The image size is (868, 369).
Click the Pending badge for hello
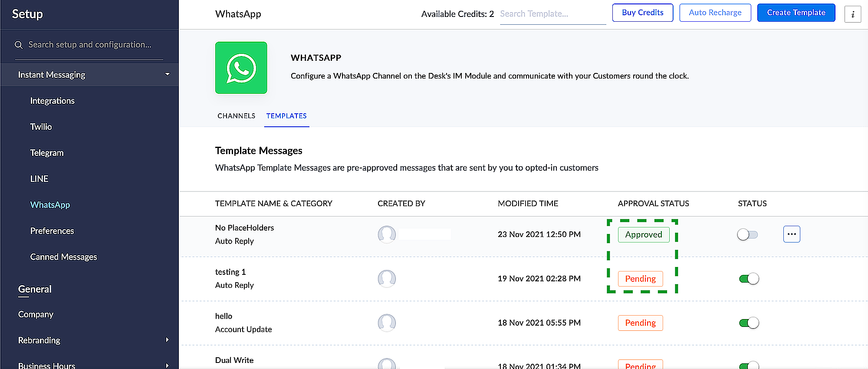click(641, 323)
